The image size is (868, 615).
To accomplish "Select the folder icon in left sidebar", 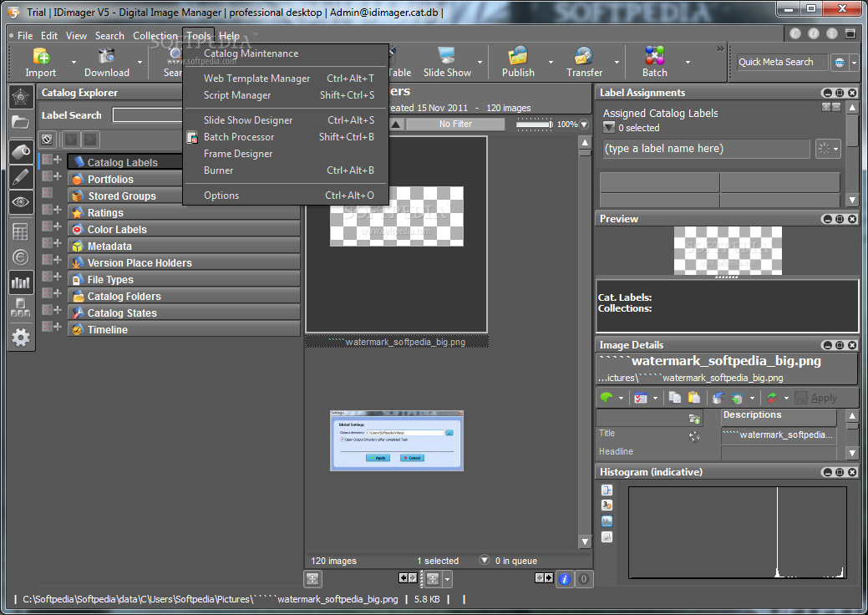I will tap(21, 122).
